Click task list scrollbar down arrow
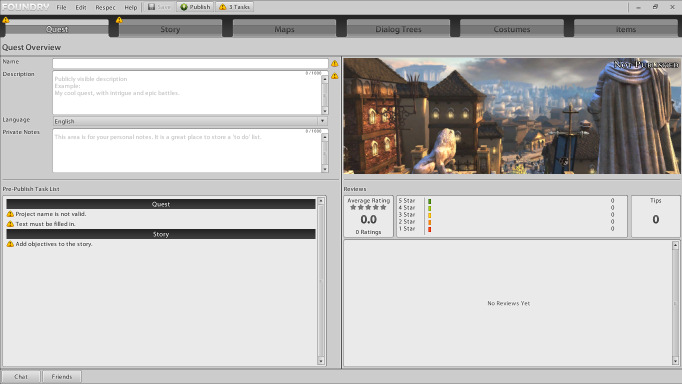Screen dimensions: 682x384 tap(321, 361)
